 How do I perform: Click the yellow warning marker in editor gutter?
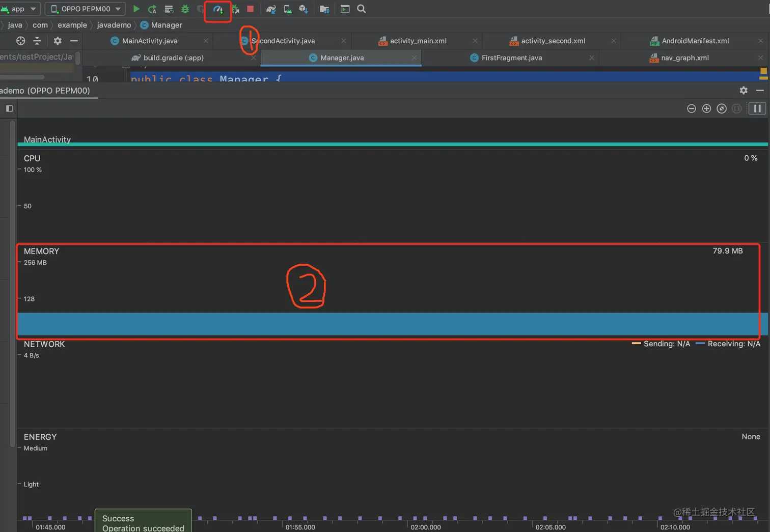763,71
